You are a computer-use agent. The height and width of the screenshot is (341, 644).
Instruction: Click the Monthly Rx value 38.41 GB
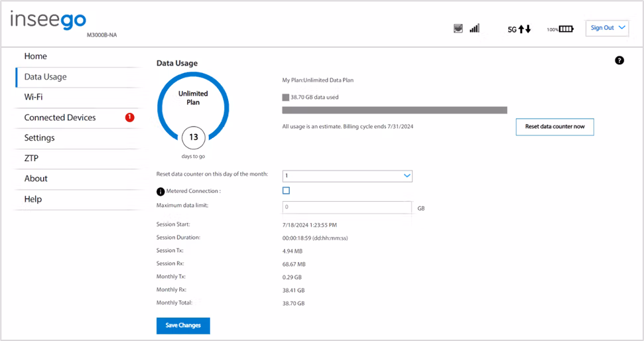coord(294,291)
